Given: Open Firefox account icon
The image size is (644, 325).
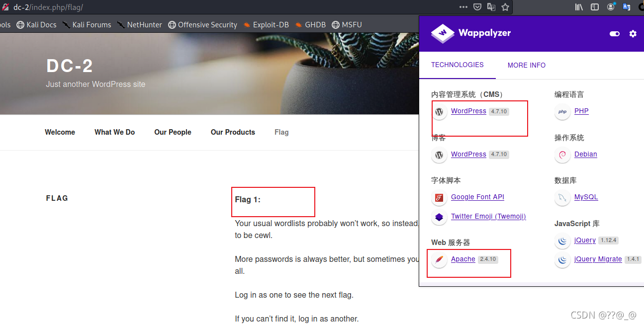Looking at the screenshot, I should click(611, 7).
